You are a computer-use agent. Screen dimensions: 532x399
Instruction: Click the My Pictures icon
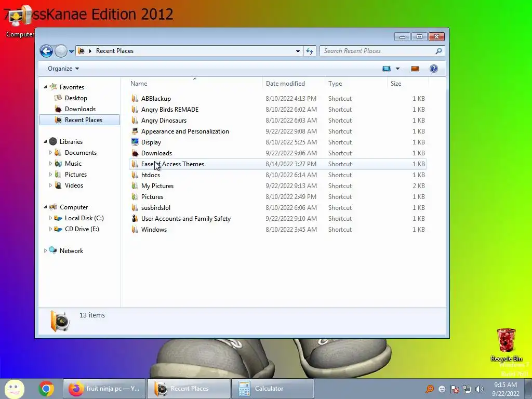point(135,186)
